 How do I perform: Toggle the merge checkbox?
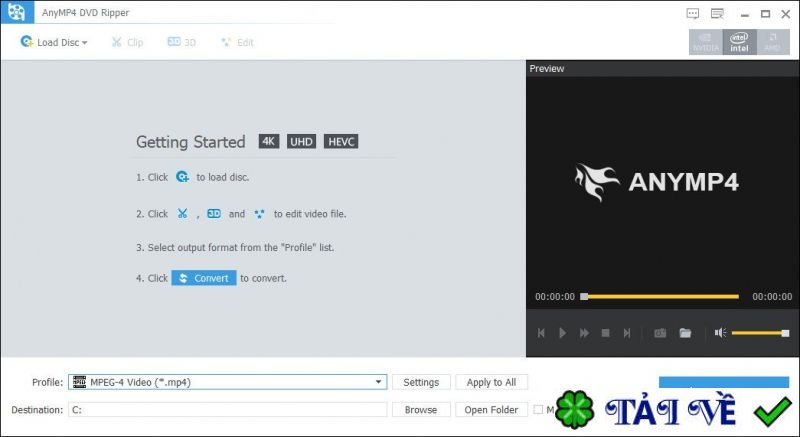pyautogui.click(x=538, y=409)
